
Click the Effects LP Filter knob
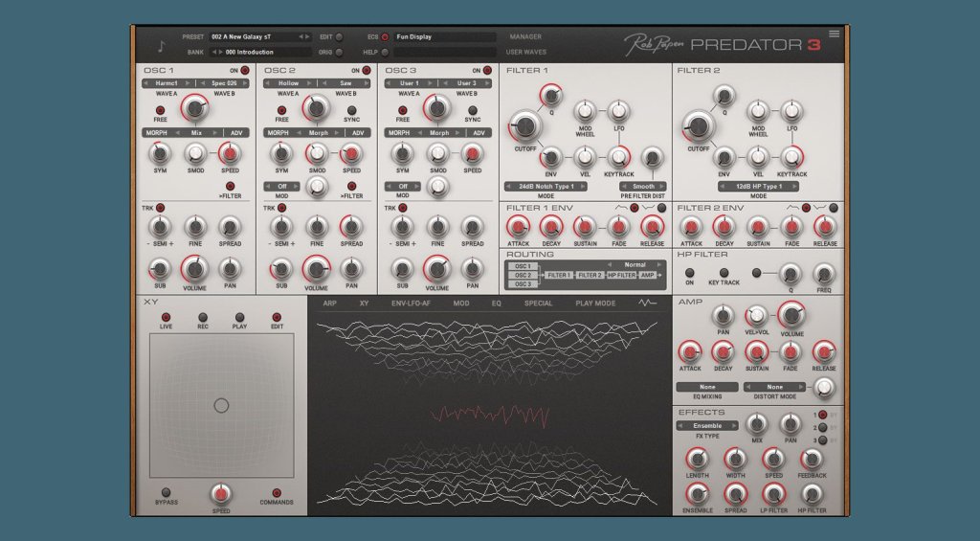[x=773, y=494]
